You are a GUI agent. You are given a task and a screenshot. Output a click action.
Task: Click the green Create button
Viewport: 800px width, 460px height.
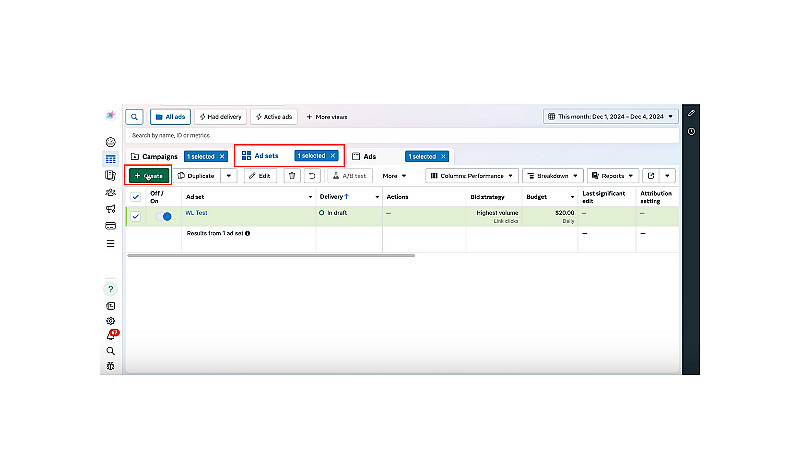[148, 176]
